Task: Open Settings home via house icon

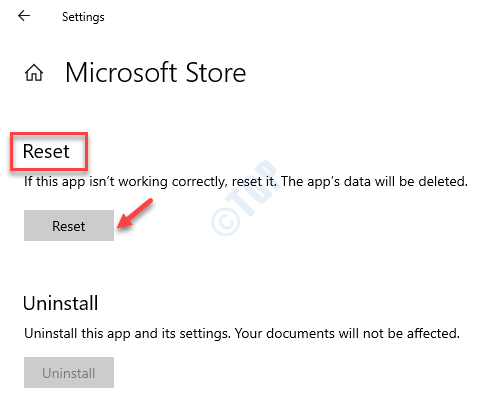Action: click(34, 72)
